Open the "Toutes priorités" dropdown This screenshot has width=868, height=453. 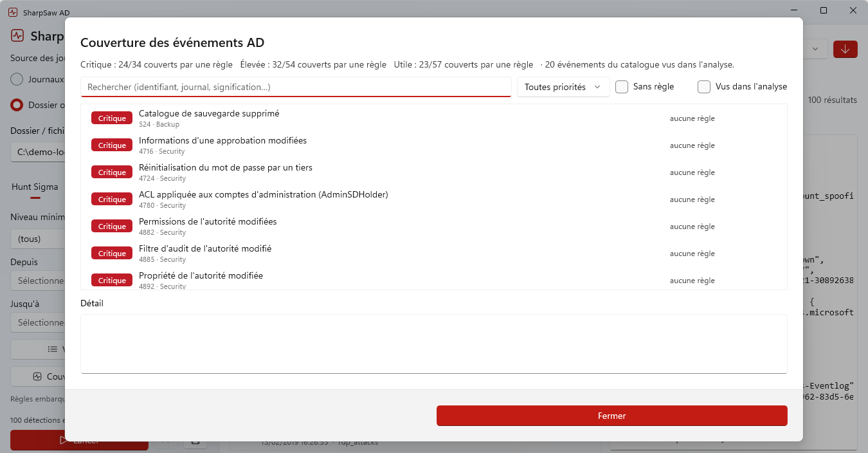563,87
